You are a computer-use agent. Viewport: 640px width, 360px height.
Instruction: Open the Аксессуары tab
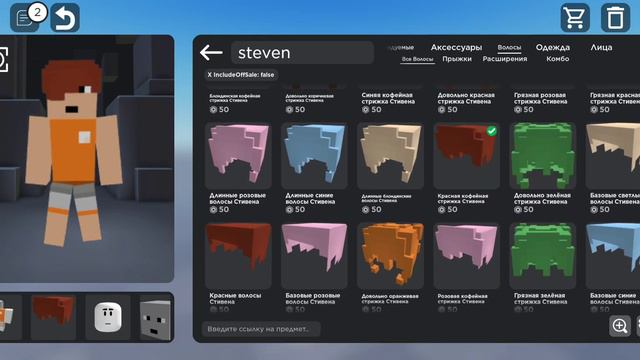click(456, 47)
